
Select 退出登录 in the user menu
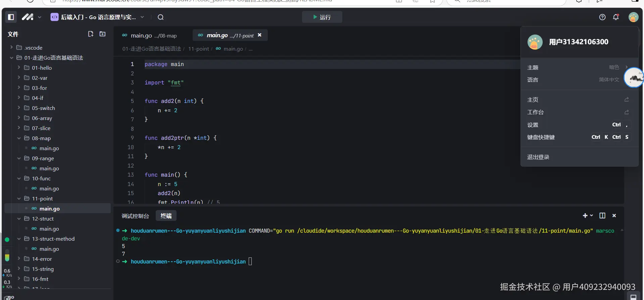[x=538, y=157]
